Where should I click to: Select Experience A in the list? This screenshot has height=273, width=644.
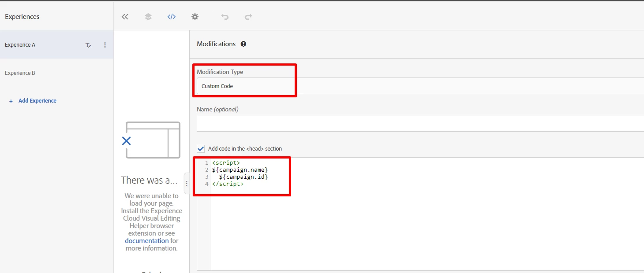coord(56,45)
